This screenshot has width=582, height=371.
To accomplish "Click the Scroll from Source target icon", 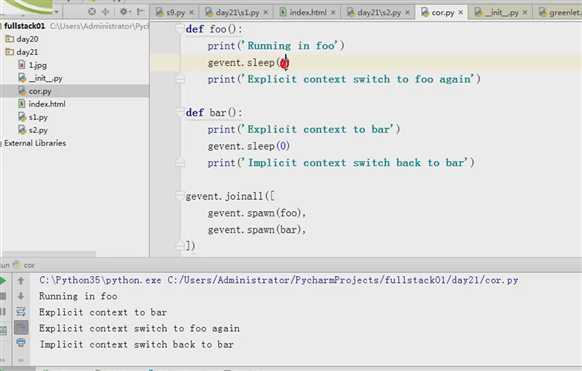I will [92, 12].
